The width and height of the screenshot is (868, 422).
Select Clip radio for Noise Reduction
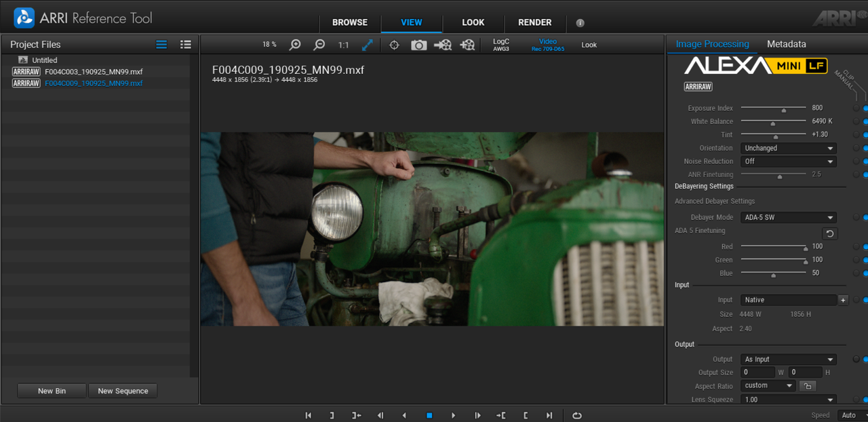tap(866, 161)
